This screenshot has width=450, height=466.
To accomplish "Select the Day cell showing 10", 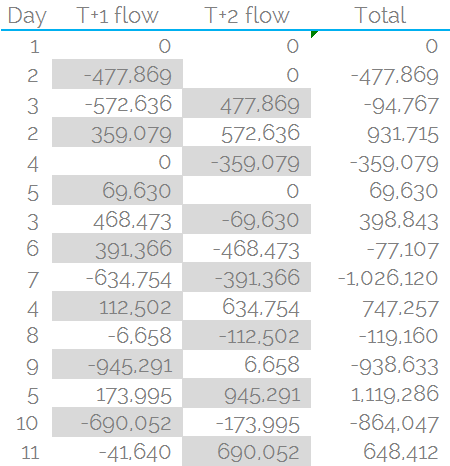I will [27, 423].
